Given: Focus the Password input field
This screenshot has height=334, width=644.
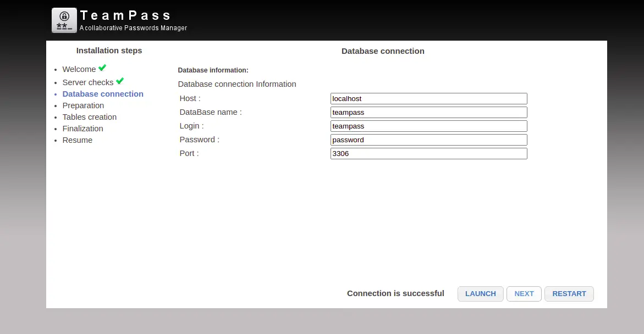Looking at the screenshot, I should click(x=429, y=140).
